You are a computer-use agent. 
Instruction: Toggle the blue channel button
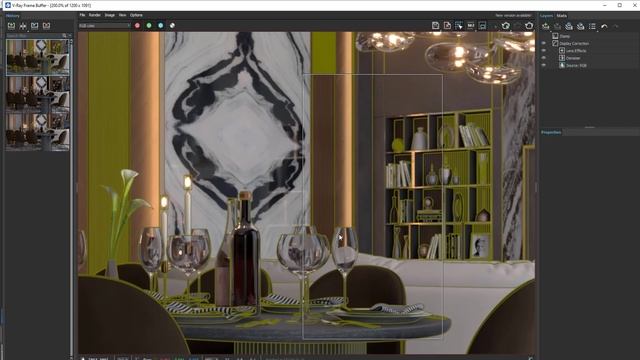(x=161, y=26)
